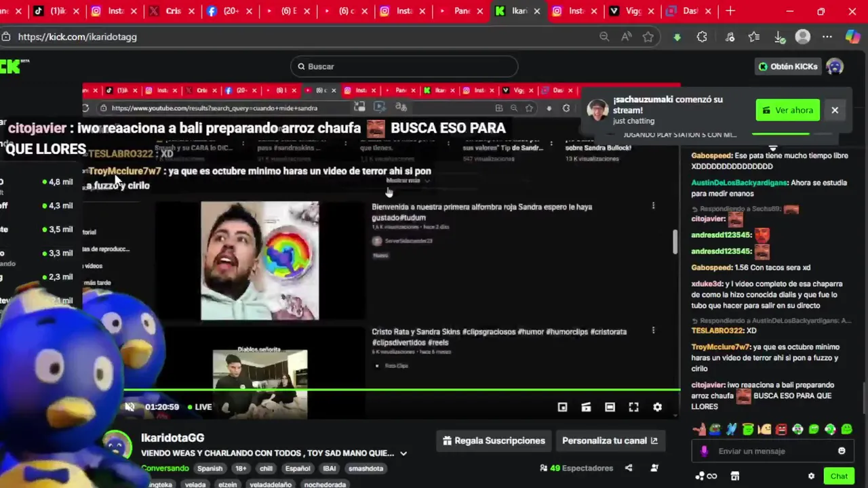This screenshot has width=868, height=488.
Task: Click the chat panel scrollbar
Action: (x=864, y=396)
